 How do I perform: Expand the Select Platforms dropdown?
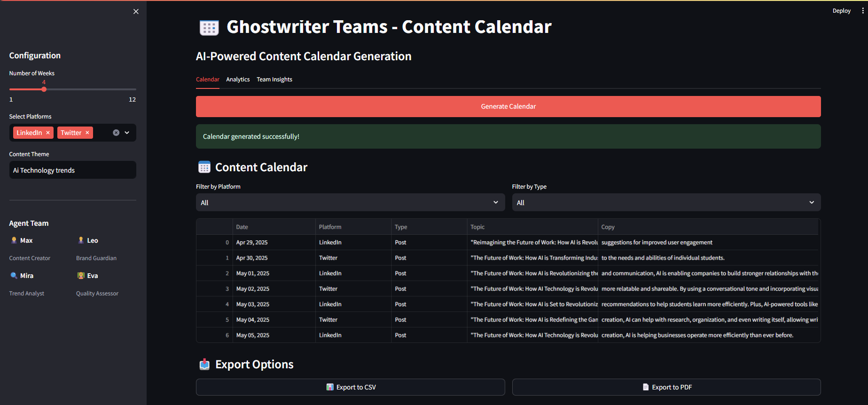pos(127,133)
